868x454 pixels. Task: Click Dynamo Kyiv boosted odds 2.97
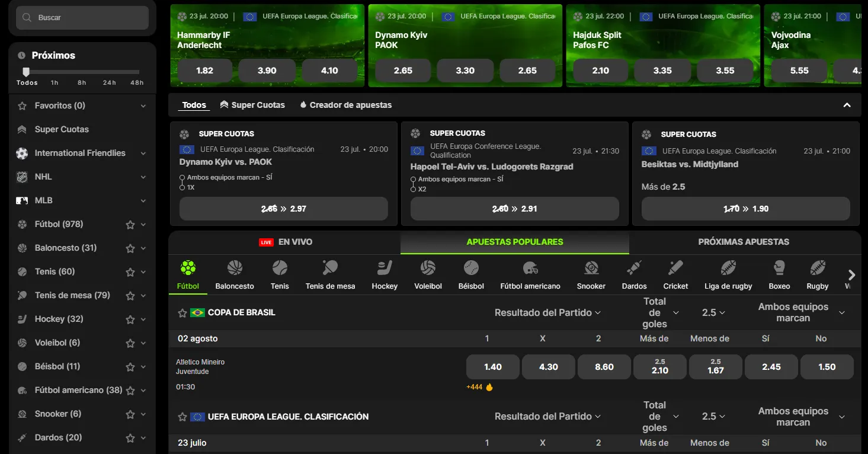(284, 209)
